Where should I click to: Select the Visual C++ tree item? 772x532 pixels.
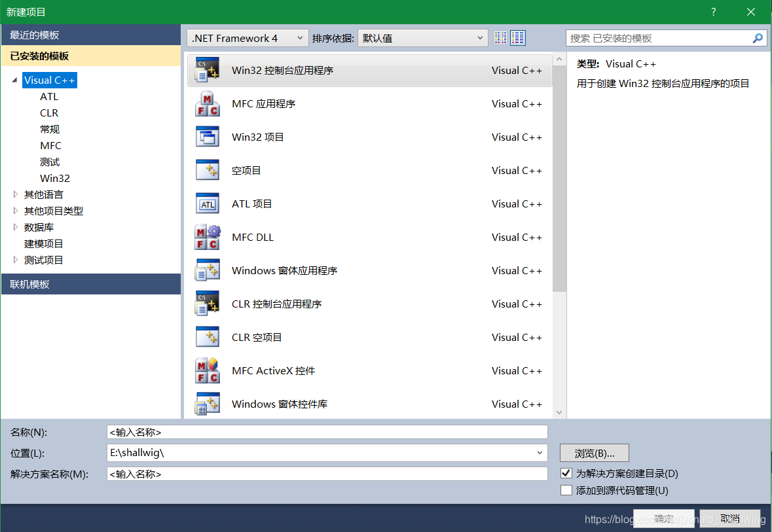click(49, 80)
